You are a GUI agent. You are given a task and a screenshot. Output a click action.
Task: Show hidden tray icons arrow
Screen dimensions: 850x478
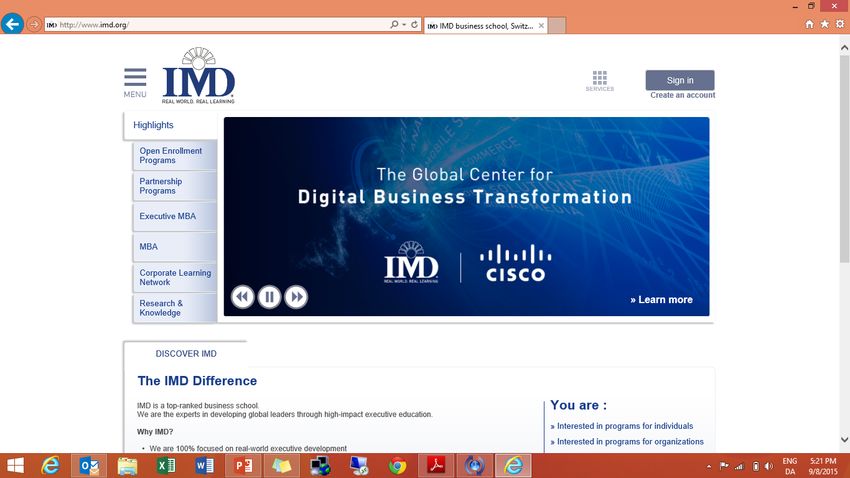tap(709, 466)
